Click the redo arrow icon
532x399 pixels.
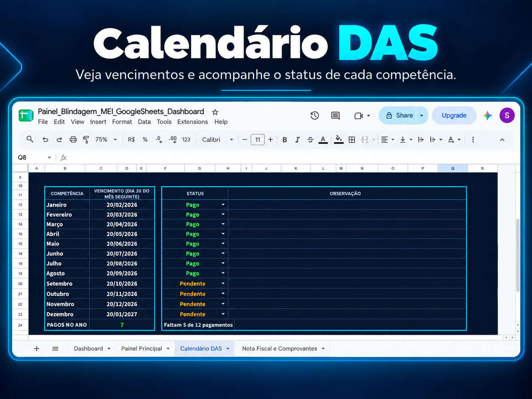click(x=59, y=140)
